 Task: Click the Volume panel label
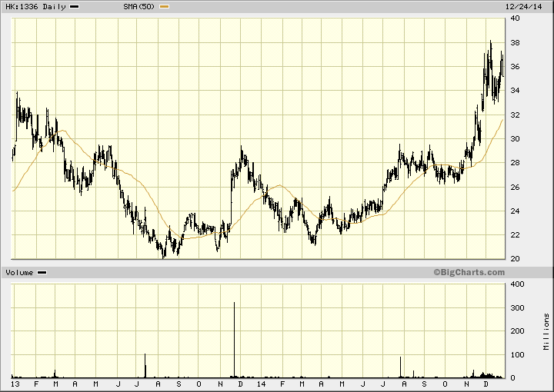[20, 273]
